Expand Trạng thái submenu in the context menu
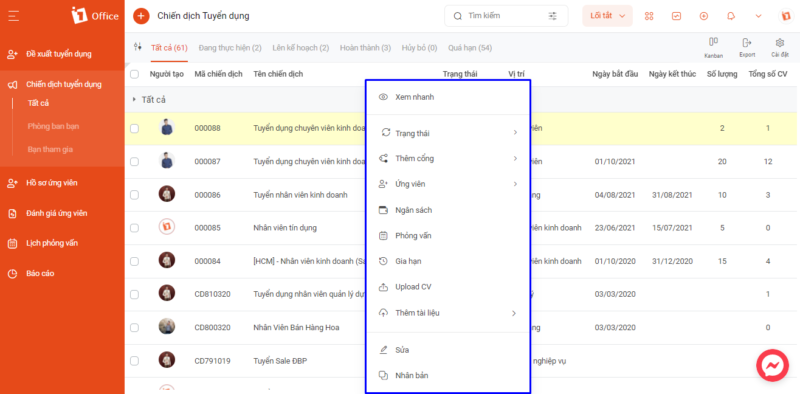The height and width of the screenshot is (394, 800). click(x=448, y=133)
